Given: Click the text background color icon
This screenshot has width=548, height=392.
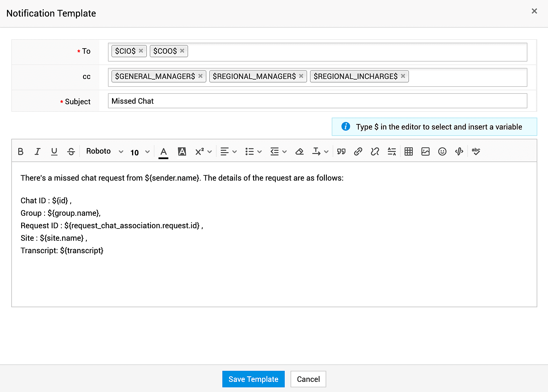Looking at the screenshot, I should pos(182,152).
